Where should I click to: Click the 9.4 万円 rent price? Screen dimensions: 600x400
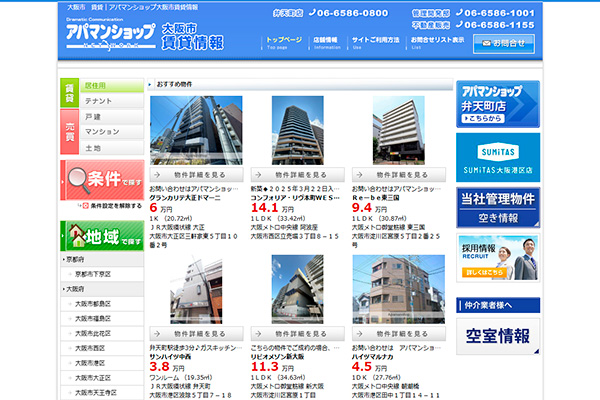pyautogui.click(x=369, y=208)
